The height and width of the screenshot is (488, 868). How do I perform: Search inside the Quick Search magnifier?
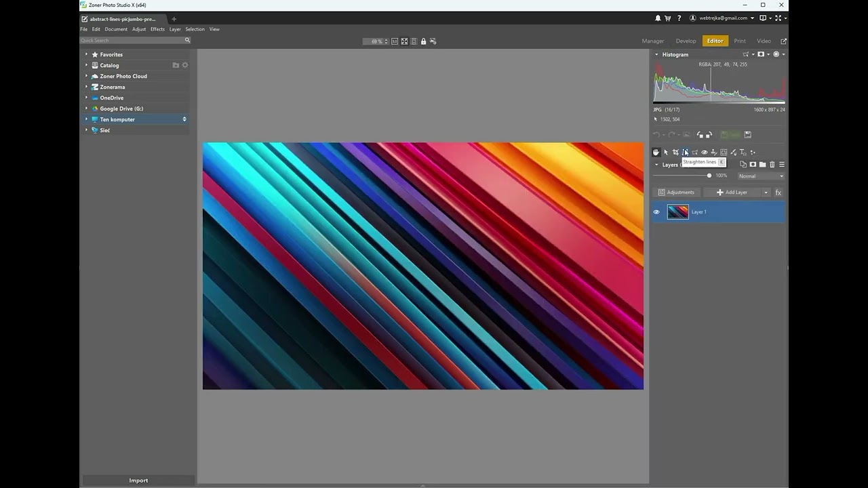click(187, 41)
